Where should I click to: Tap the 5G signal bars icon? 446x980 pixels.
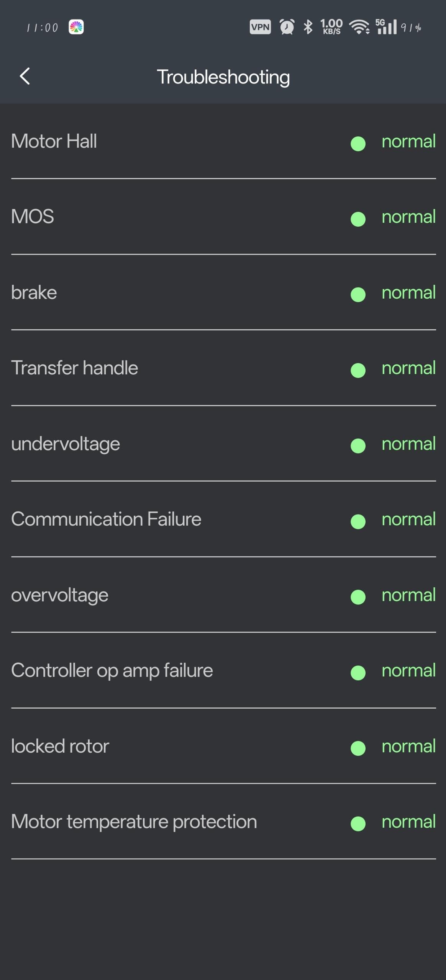(x=386, y=26)
